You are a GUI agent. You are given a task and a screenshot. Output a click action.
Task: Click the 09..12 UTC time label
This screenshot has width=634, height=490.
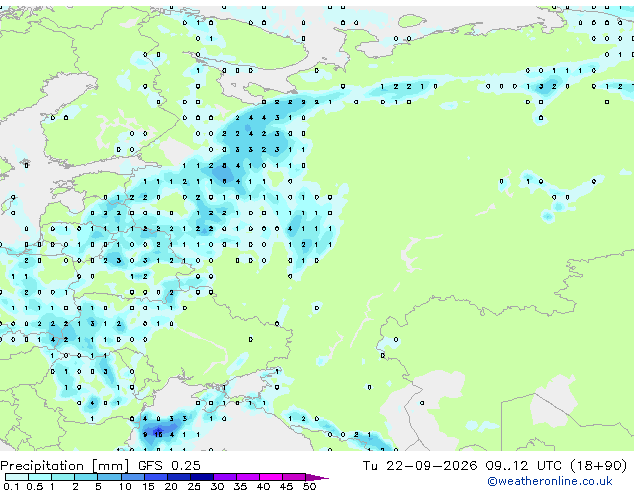(524, 465)
